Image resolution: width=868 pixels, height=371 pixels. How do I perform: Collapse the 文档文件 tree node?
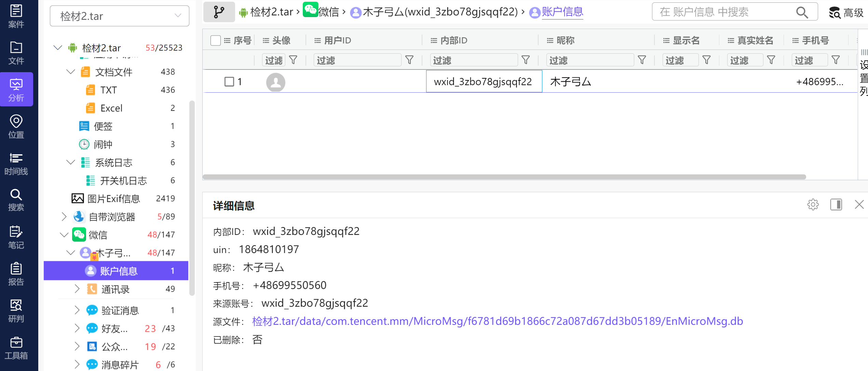pyautogui.click(x=71, y=72)
